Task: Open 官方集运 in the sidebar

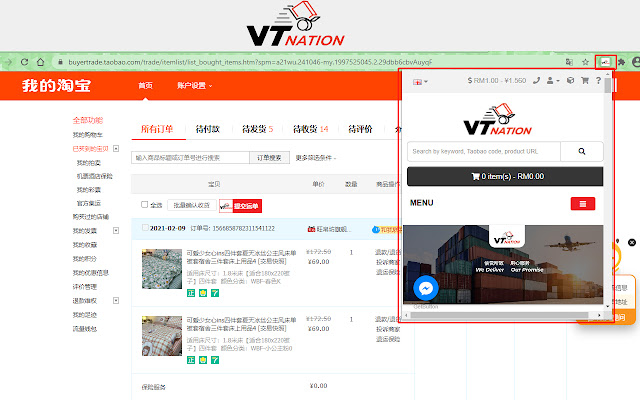Action: (x=89, y=203)
